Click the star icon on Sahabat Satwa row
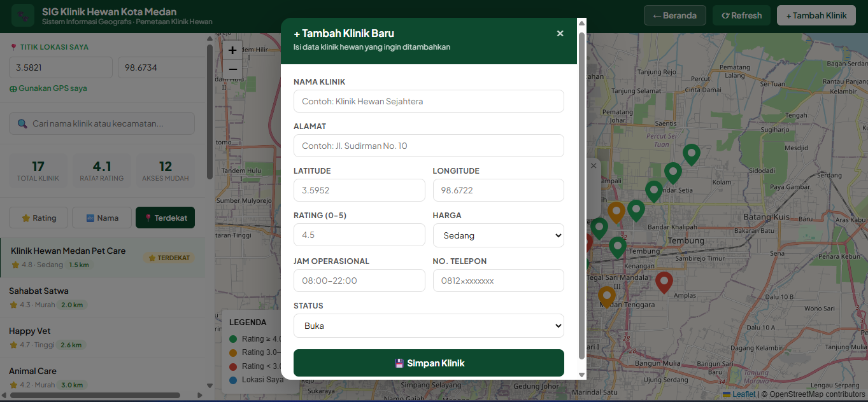 click(13, 305)
